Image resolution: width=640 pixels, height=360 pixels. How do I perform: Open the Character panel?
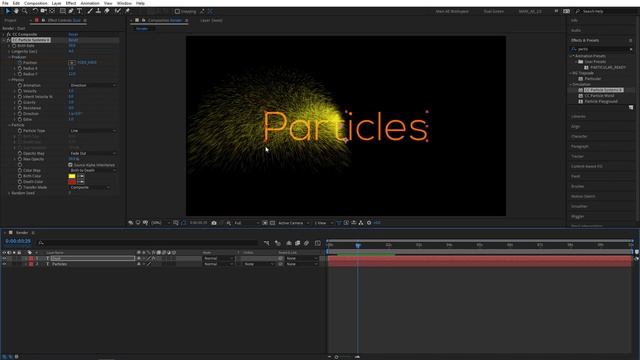[x=579, y=136]
